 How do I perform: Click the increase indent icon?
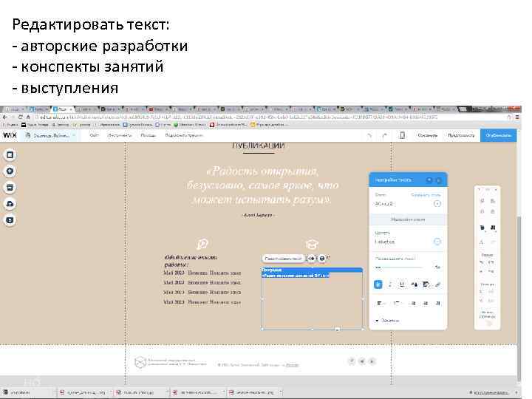pyautogui.click(x=426, y=303)
